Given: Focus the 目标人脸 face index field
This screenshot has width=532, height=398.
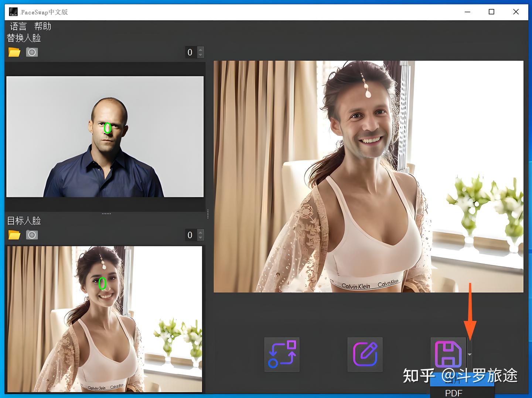Looking at the screenshot, I should tap(191, 235).
